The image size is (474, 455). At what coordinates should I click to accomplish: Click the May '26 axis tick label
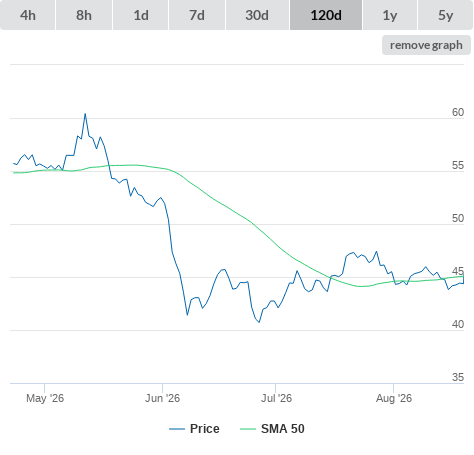tap(45, 398)
